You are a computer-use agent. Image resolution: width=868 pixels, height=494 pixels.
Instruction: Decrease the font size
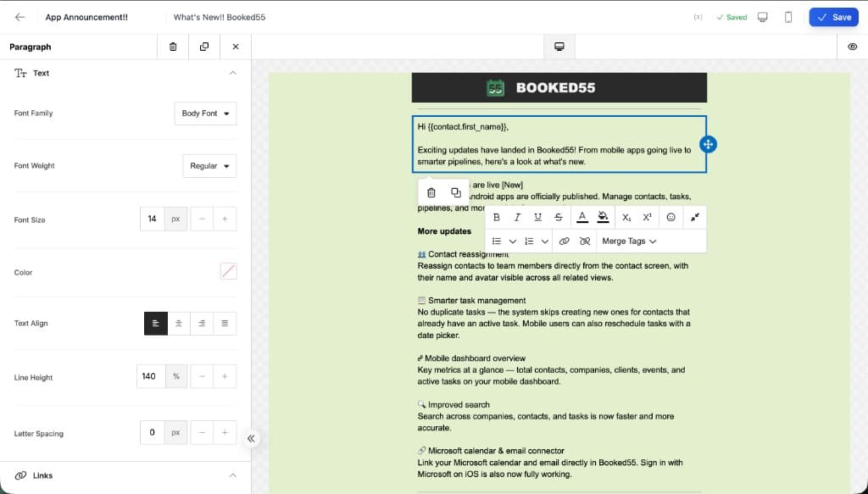pos(202,219)
